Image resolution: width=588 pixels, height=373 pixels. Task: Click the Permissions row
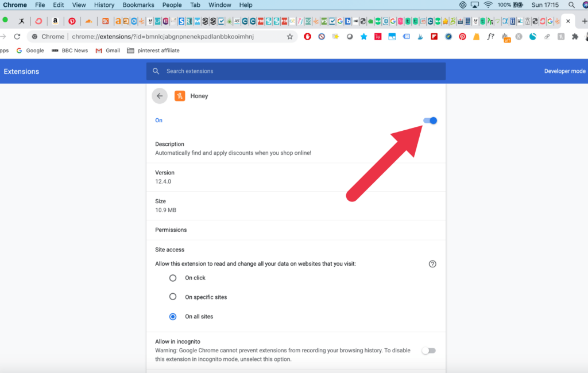click(296, 230)
